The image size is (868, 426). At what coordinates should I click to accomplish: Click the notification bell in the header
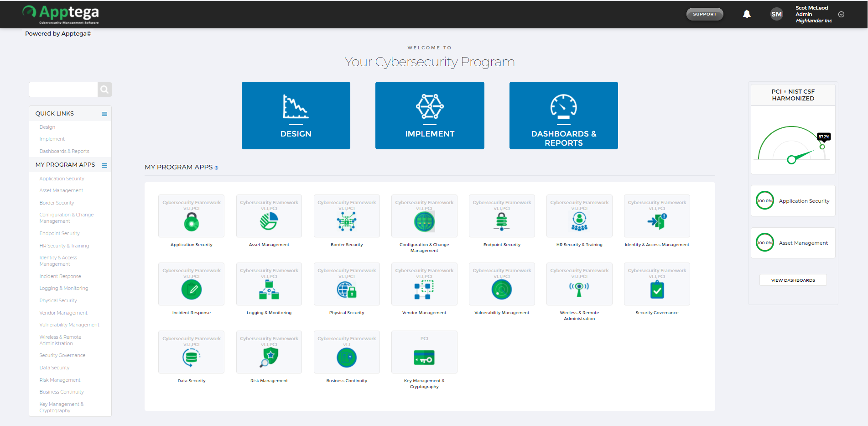[747, 14]
